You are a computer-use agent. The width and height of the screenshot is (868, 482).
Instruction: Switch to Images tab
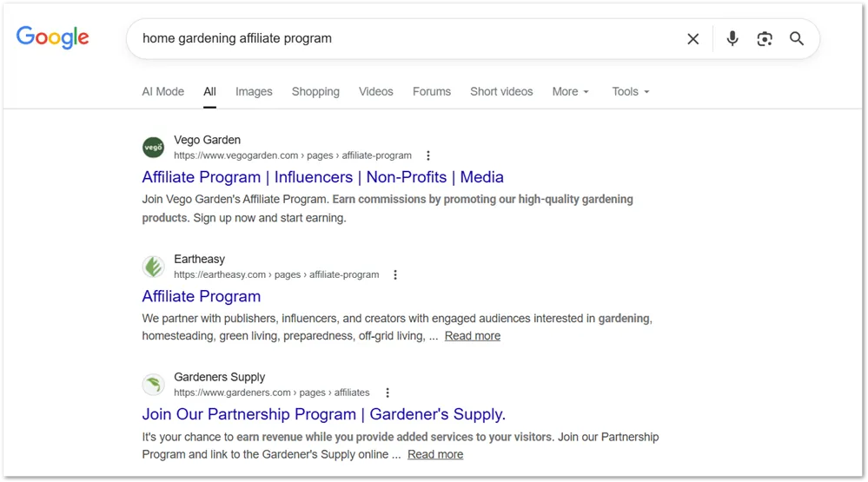254,92
